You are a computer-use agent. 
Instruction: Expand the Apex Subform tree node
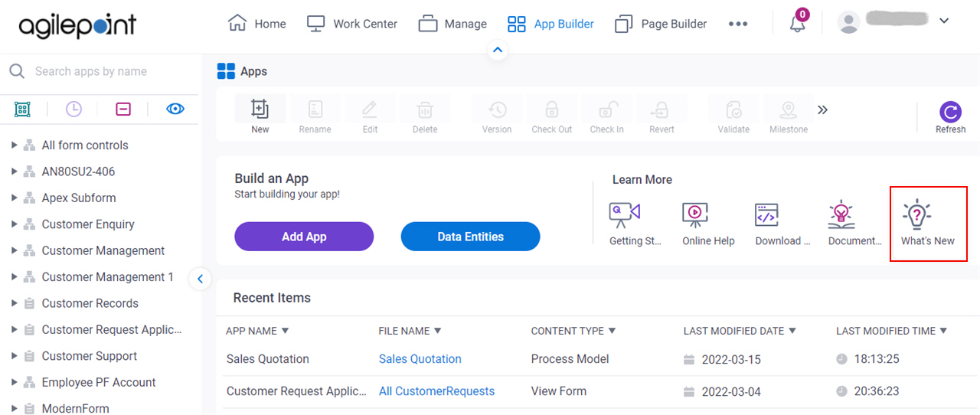pos(14,198)
